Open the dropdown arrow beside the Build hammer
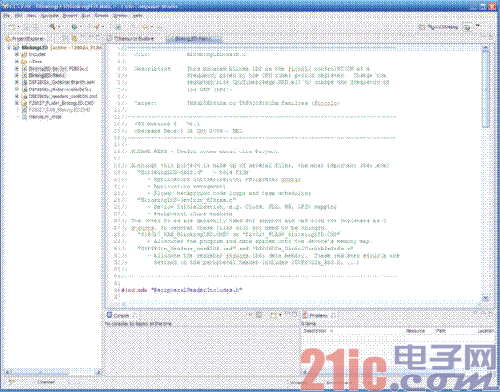The image size is (500, 392). pos(59,26)
